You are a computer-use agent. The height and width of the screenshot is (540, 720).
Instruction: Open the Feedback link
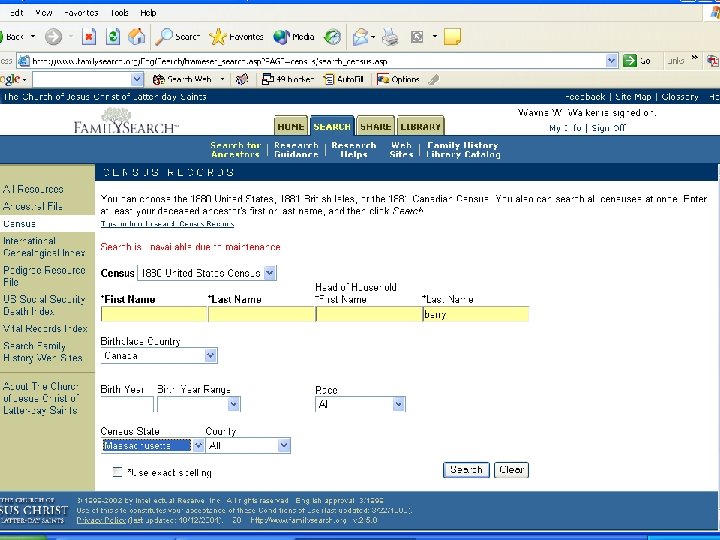point(585,96)
